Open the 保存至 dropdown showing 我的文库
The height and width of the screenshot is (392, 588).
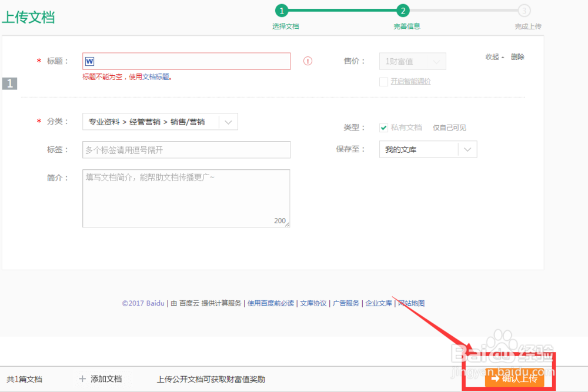(x=467, y=149)
